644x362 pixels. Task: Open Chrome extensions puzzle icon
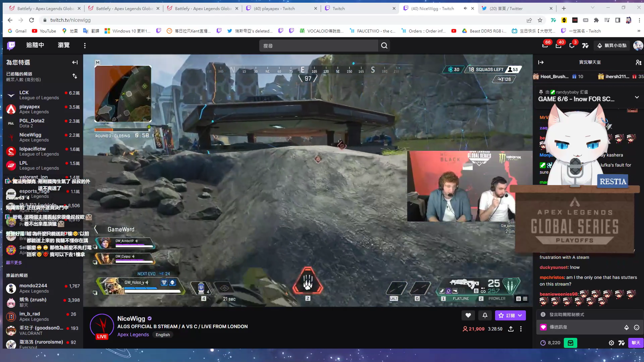pos(596,20)
